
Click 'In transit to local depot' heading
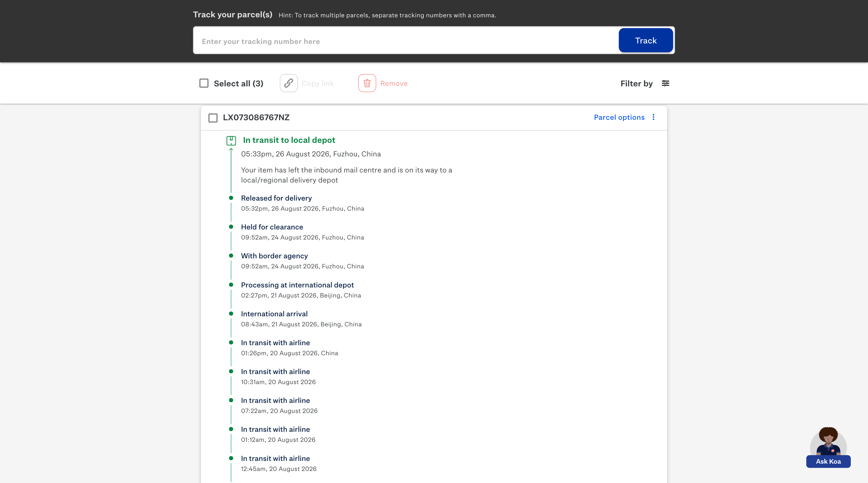tap(289, 140)
